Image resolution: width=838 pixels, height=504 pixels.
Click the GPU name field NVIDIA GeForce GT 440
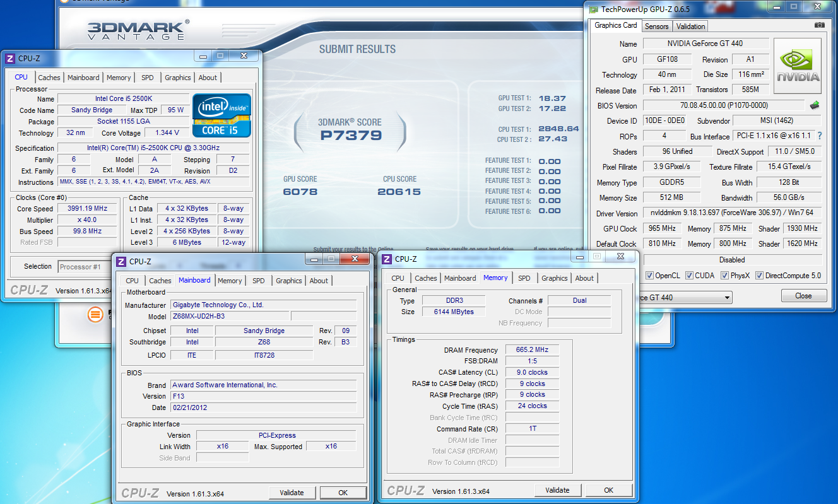coord(705,44)
